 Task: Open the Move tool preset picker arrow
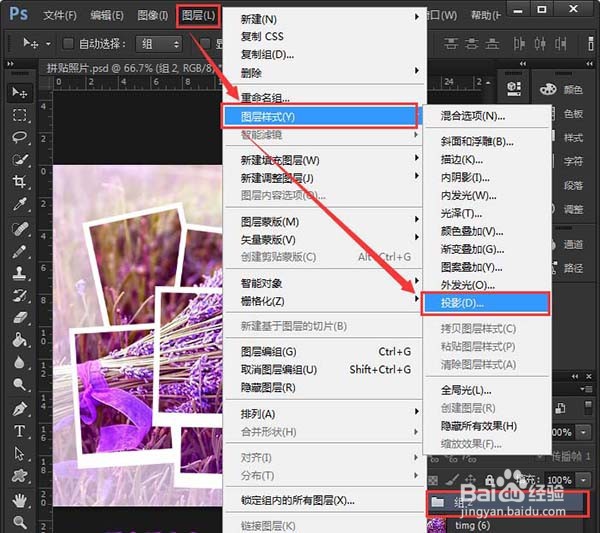pos(48,44)
